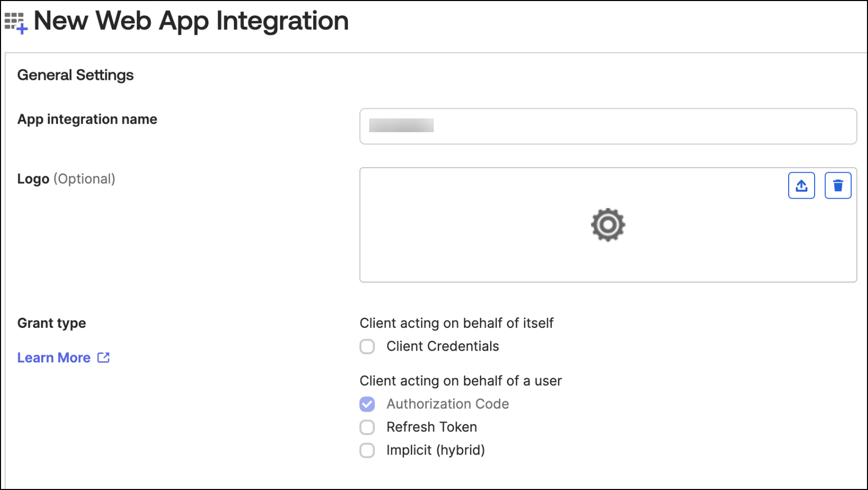Click the New Web App Integration heading

tap(191, 21)
